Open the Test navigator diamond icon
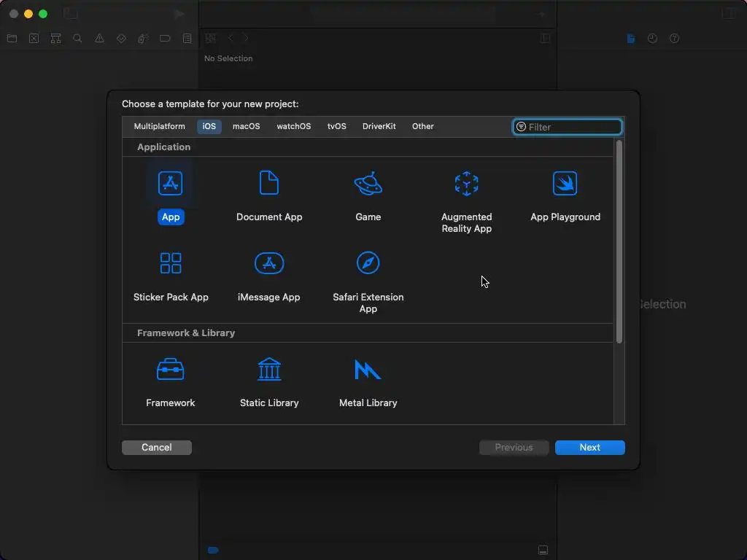747x560 pixels. click(x=121, y=38)
